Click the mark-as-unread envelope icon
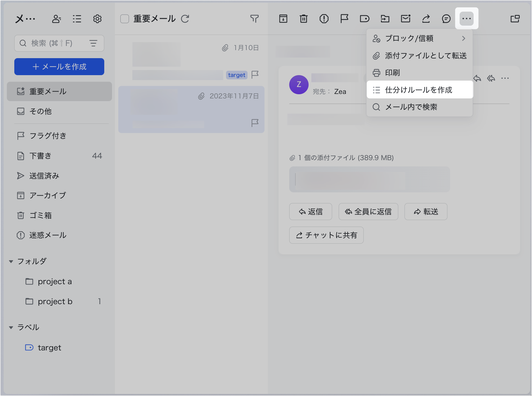 405,19
